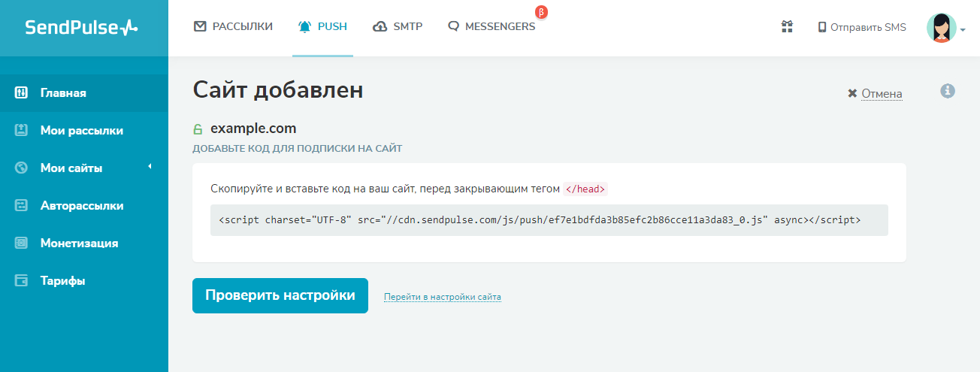Click the Мои сайты globe icon

click(22, 168)
